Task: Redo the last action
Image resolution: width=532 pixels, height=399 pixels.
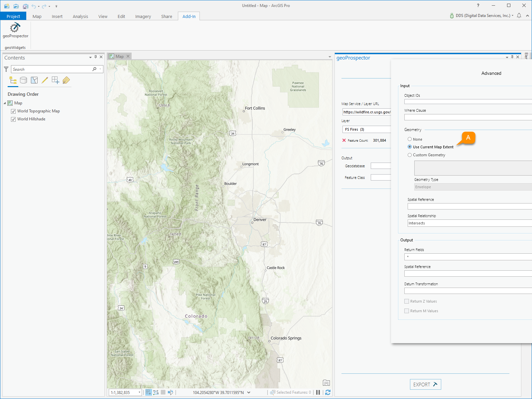Action: pos(44,6)
